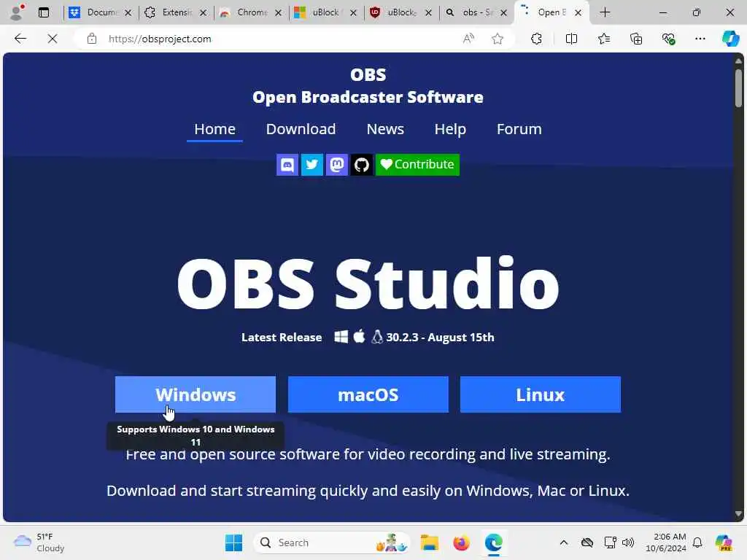The width and height of the screenshot is (747, 560).
Task: Open the Extensions puzzle icon
Action: click(x=536, y=39)
